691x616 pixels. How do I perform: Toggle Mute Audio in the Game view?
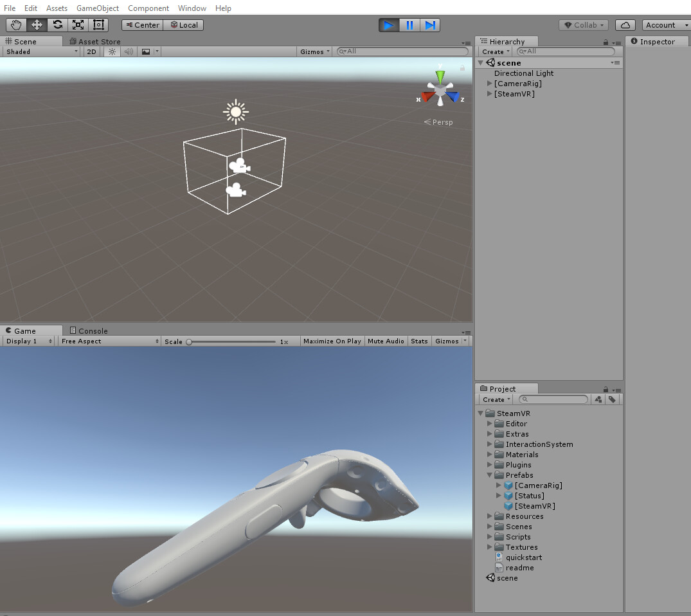(x=386, y=341)
